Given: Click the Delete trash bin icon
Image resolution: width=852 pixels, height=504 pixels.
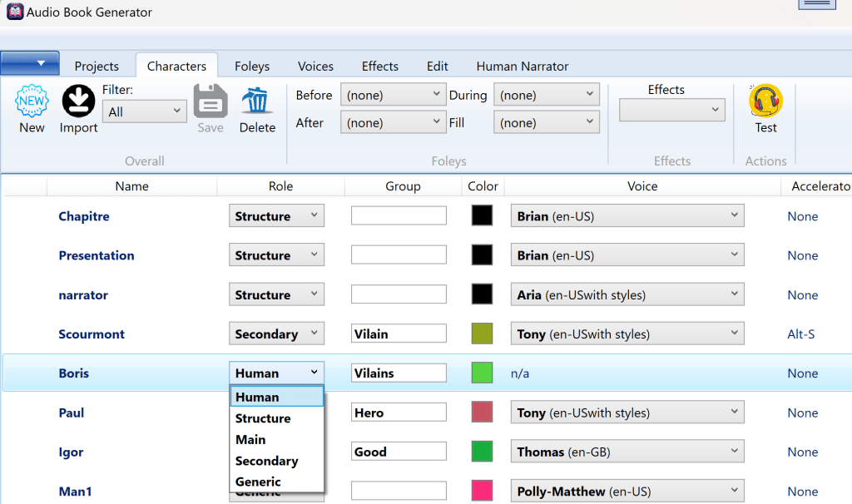Looking at the screenshot, I should (257, 101).
